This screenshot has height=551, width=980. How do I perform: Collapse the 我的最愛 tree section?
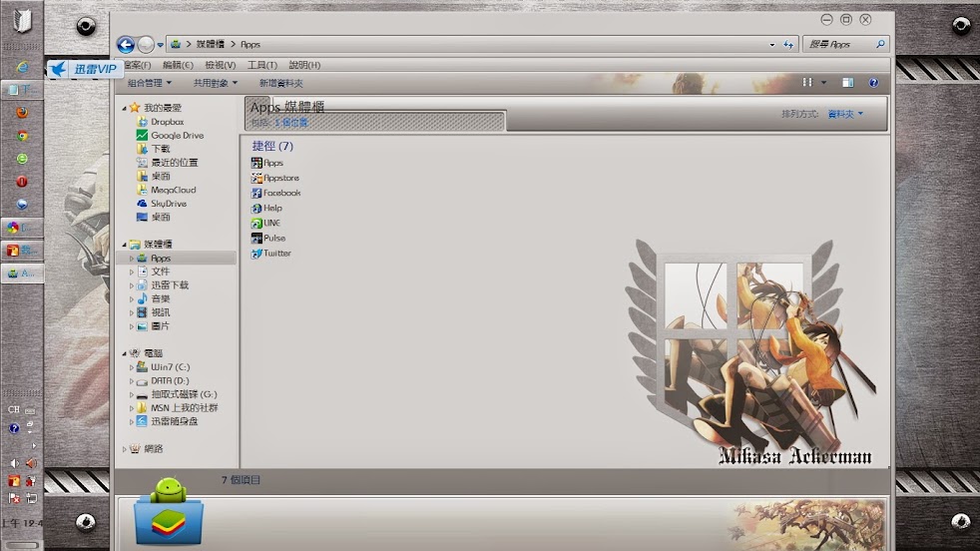(124, 108)
